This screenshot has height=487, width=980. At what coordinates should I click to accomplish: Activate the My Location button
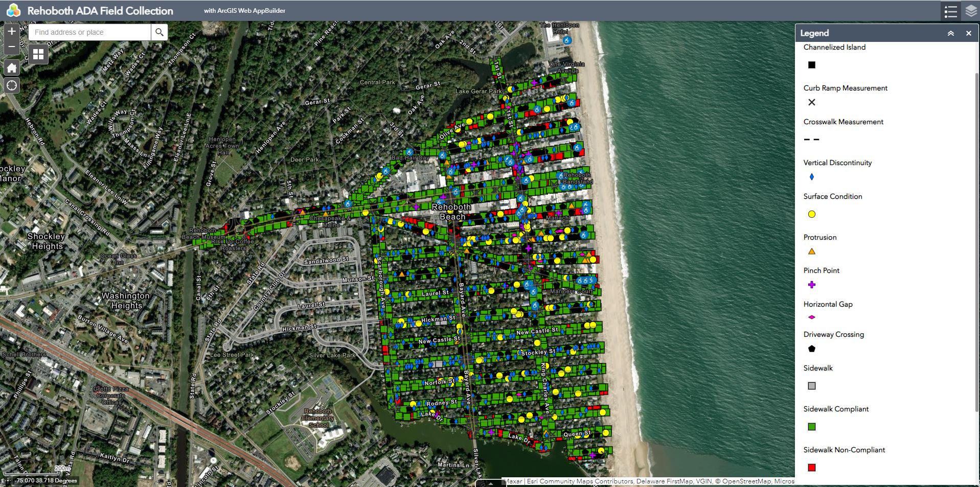12,85
